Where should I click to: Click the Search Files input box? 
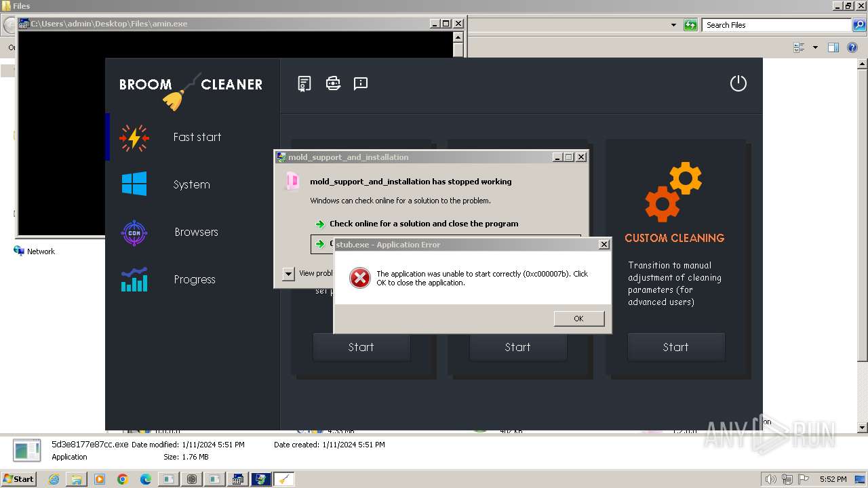pos(776,25)
